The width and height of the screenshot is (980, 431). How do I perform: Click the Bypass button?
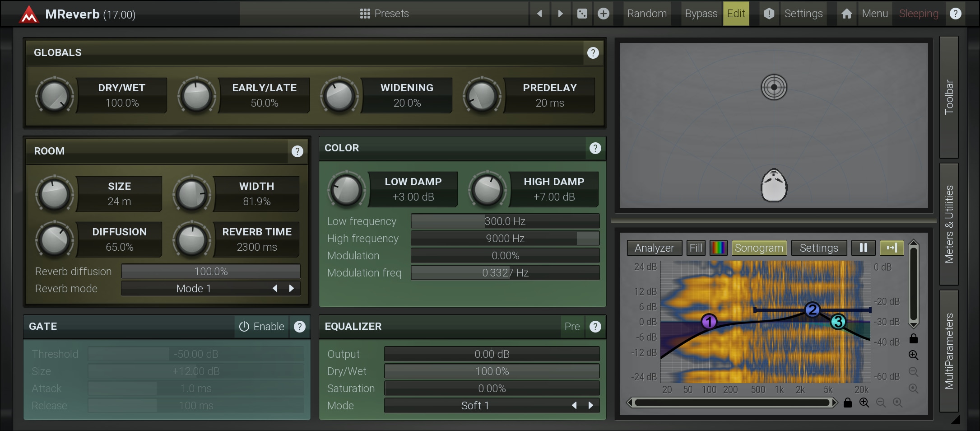pyautogui.click(x=701, y=14)
